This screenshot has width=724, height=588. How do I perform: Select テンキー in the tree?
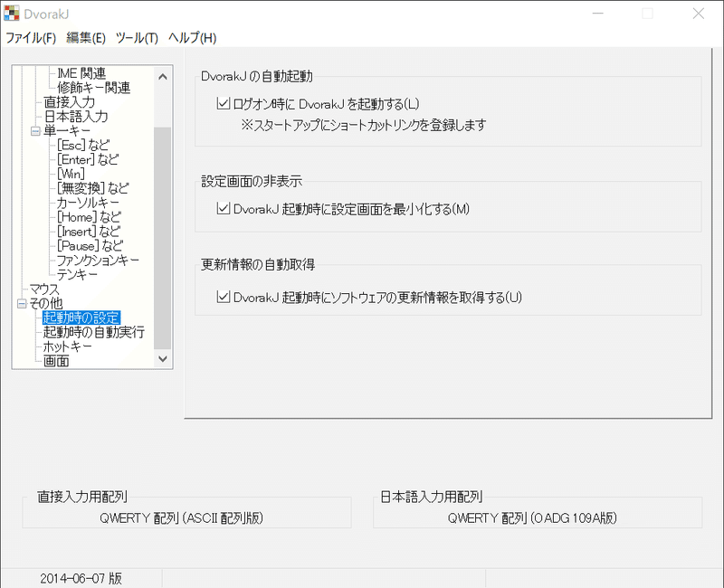tap(77, 275)
